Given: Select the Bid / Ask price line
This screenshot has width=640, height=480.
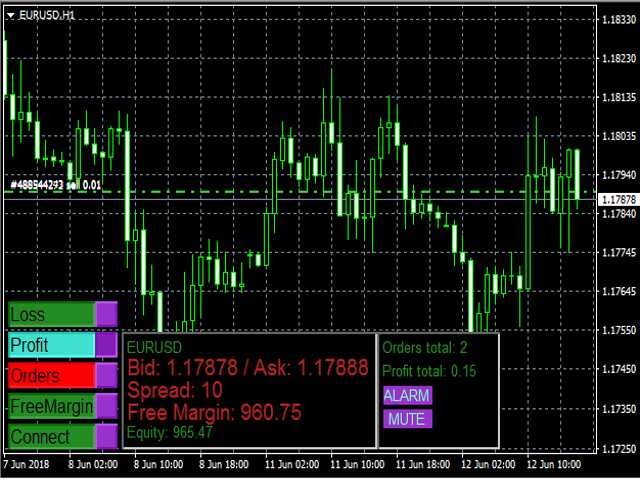Looking at the screenshot, I should 248,367.
